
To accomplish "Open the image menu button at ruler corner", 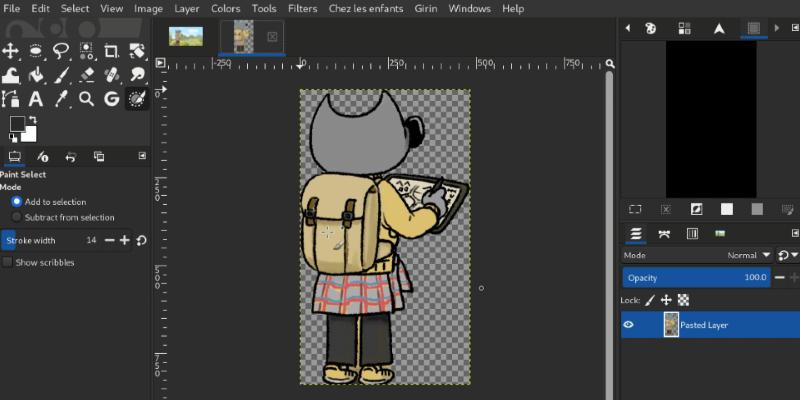I will tap(160, 63).
